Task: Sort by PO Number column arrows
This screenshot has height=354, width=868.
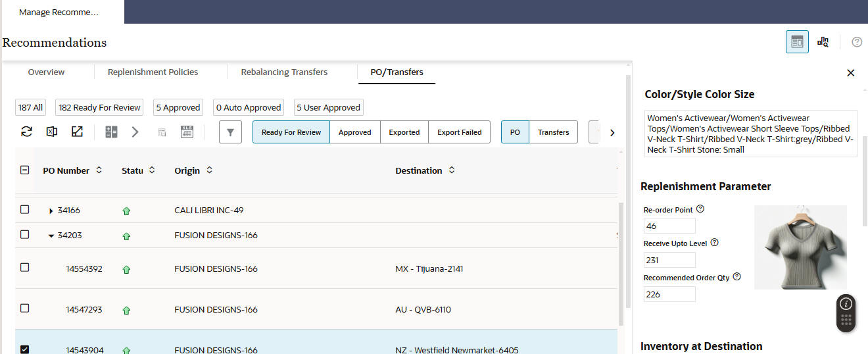Action: tap(99, 170)
